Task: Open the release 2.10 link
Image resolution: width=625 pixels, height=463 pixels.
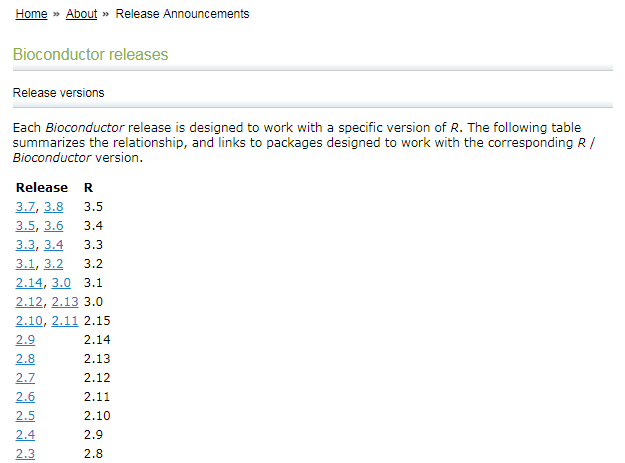Action: coord(29,321)
